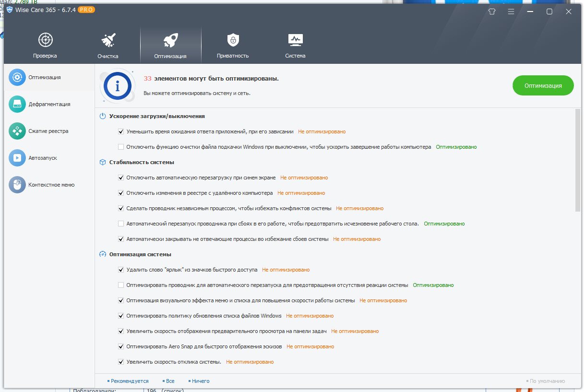Uncheck Удалить слово "ярлык" из значков
Screen dimensions: 585x392
(121, 270)
